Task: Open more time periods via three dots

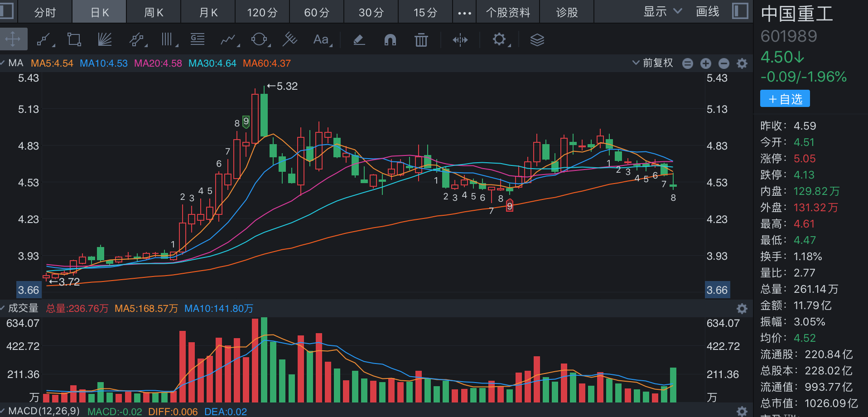Action: [464, 13]
